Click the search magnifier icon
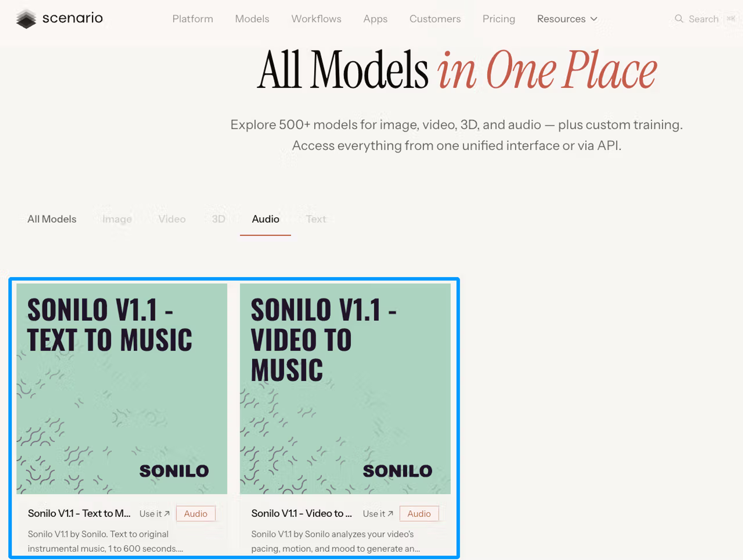 pos(679,19)
